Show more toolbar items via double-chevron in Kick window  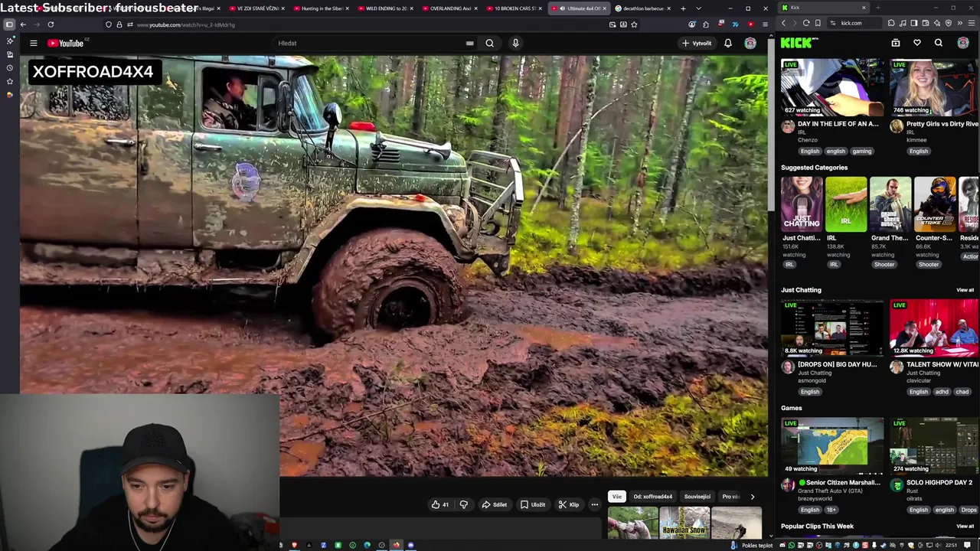959,23
